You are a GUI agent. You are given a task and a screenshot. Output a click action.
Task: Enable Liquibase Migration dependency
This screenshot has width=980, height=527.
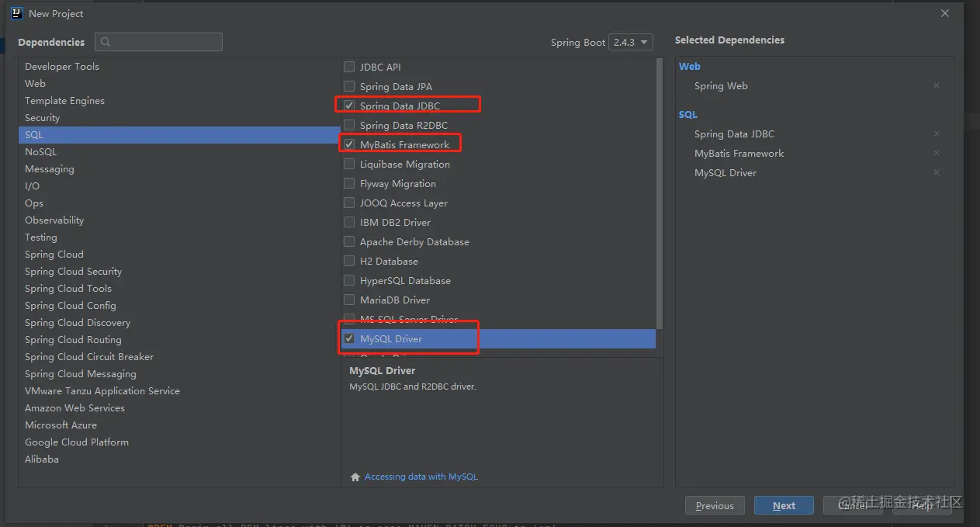tap(349, 164)
